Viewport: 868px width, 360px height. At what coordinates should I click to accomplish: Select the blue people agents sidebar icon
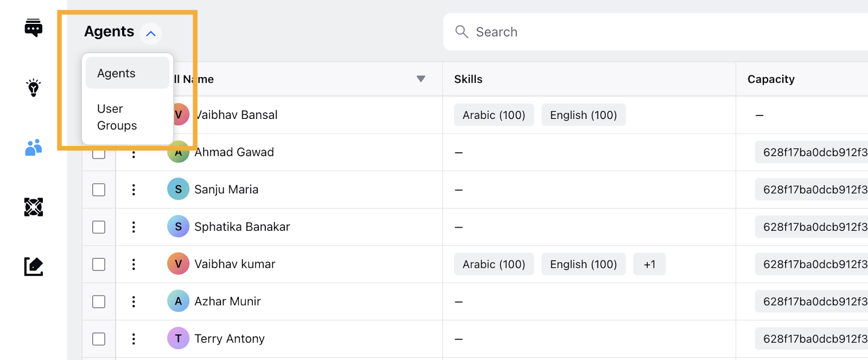pos(33,147)
